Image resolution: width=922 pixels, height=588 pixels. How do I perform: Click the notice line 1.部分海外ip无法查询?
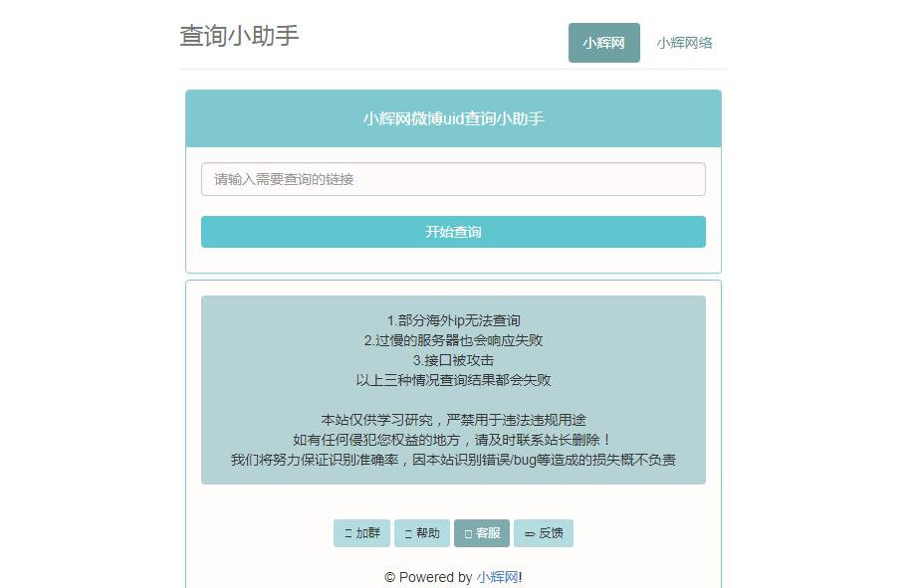453,320
